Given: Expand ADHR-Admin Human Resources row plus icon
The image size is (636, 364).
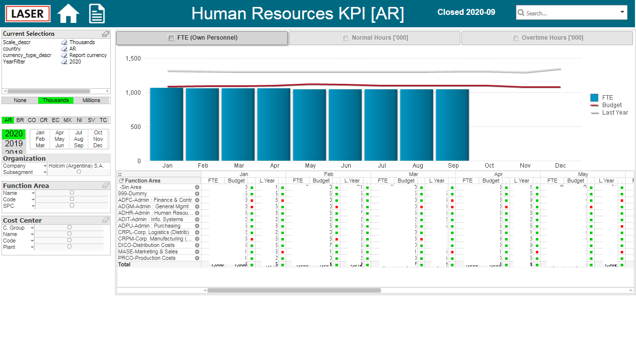Looking at the screenshot, I should [x=197, y=213].
